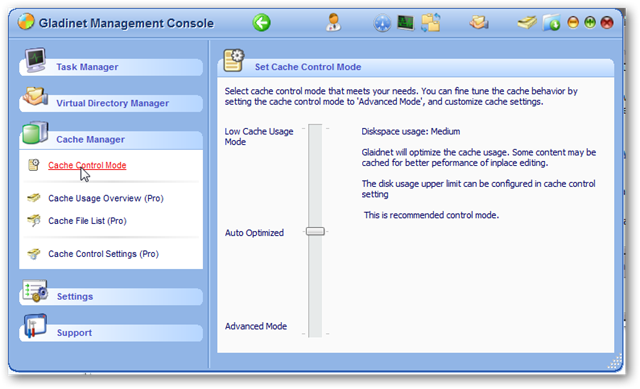640x389 pixels.
Task: Click the cache mode slider thumb
Action: tap(315, 231)
